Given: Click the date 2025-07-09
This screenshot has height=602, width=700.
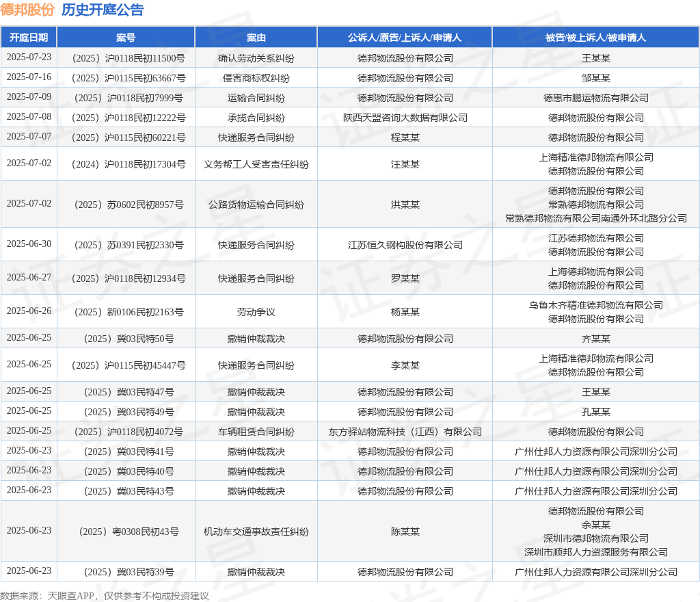Looking at the screenshot, I should click(29, 97).
